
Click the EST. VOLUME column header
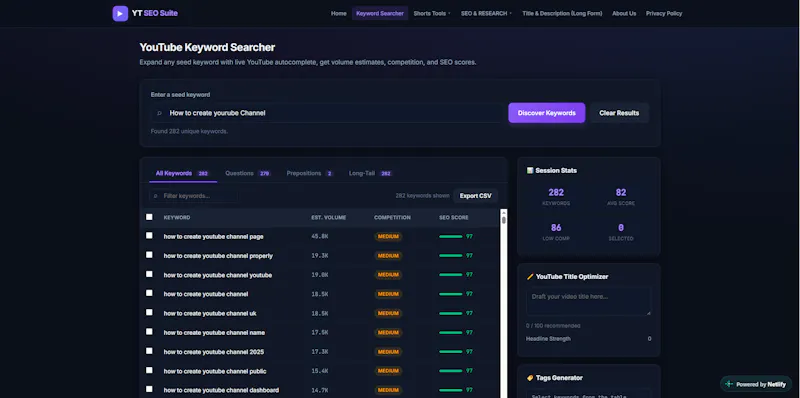(x=329, y=217)
